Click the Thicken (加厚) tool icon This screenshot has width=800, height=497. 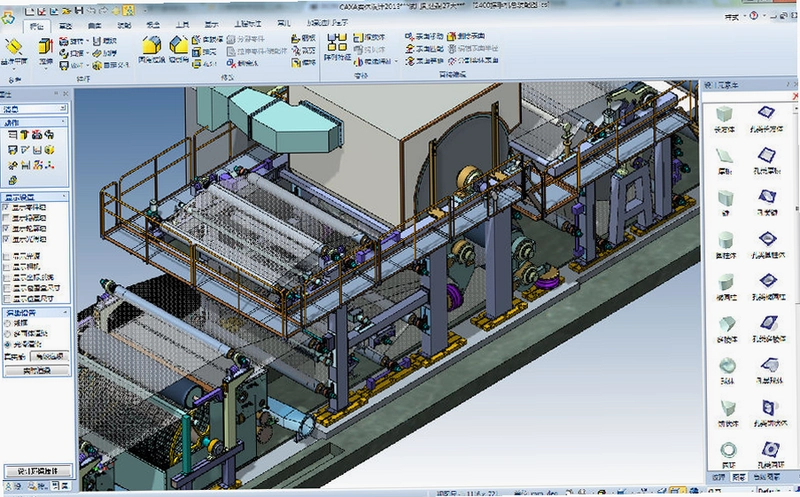click(x=97, y=53)
